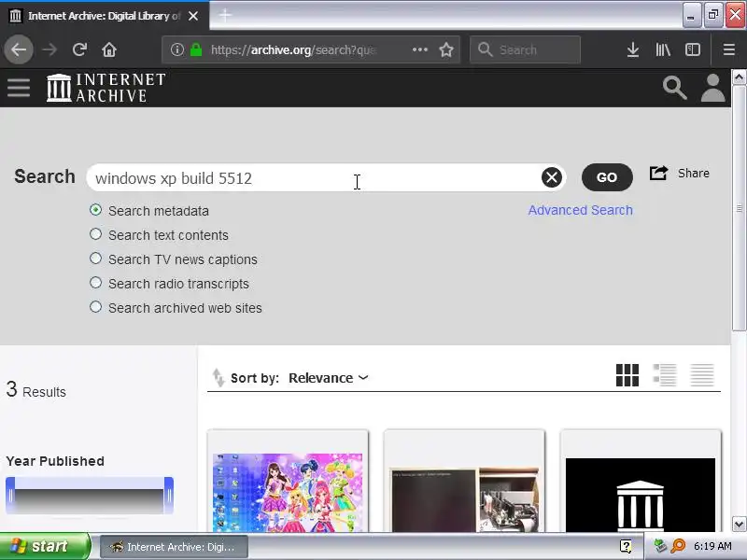Switch to compact list view
The width and height of the screenshot is (747, 560).
click(702, 375)
